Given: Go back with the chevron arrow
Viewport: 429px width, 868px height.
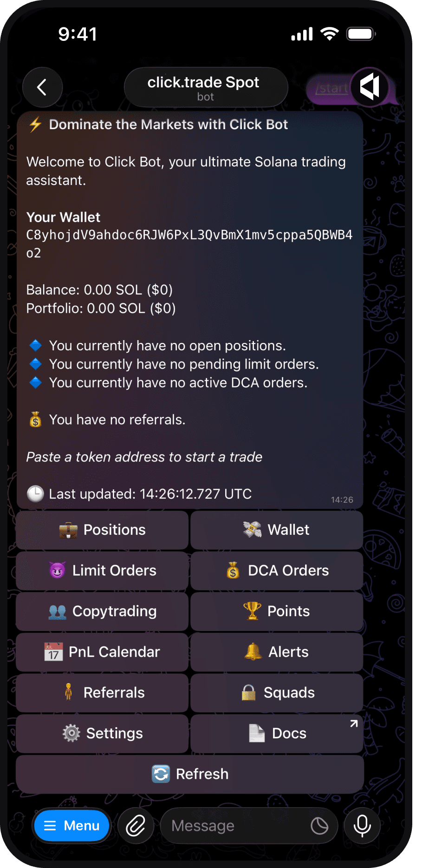Looking at the screenshot, I should click(x=42, y=87).
